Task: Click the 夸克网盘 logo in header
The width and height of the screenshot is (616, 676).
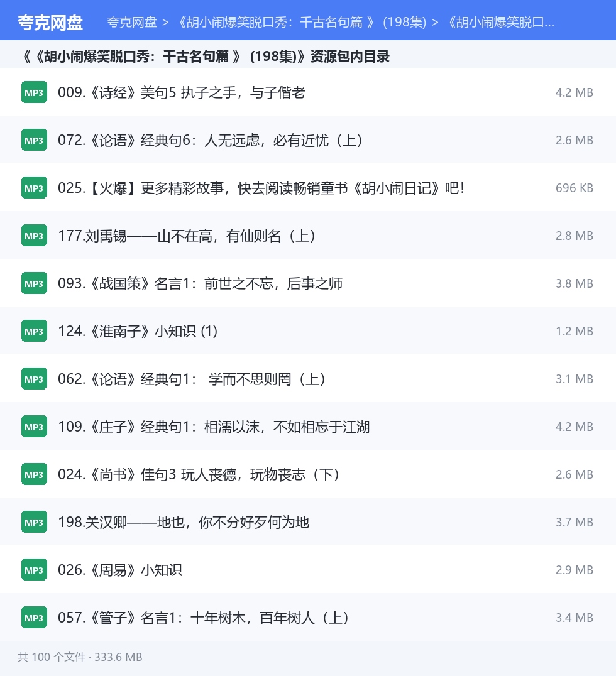Action: click(x=50, y=23)
